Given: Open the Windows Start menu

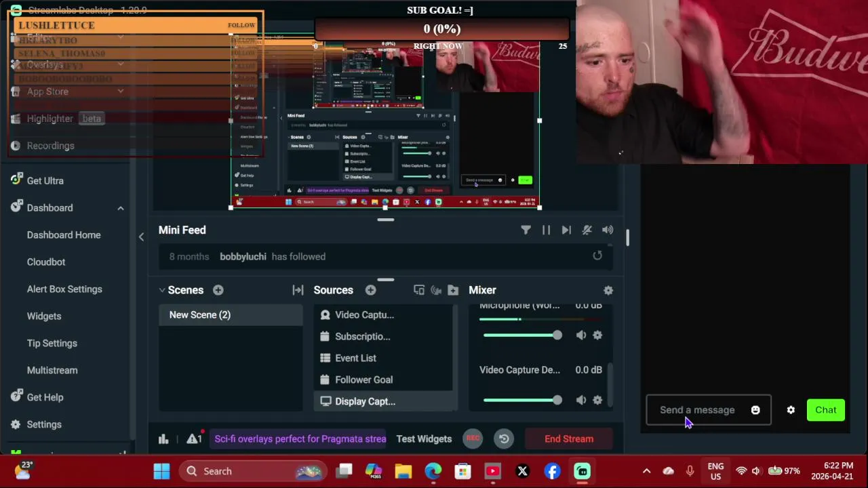Looking at the screenshot, I should click(161, 471).
